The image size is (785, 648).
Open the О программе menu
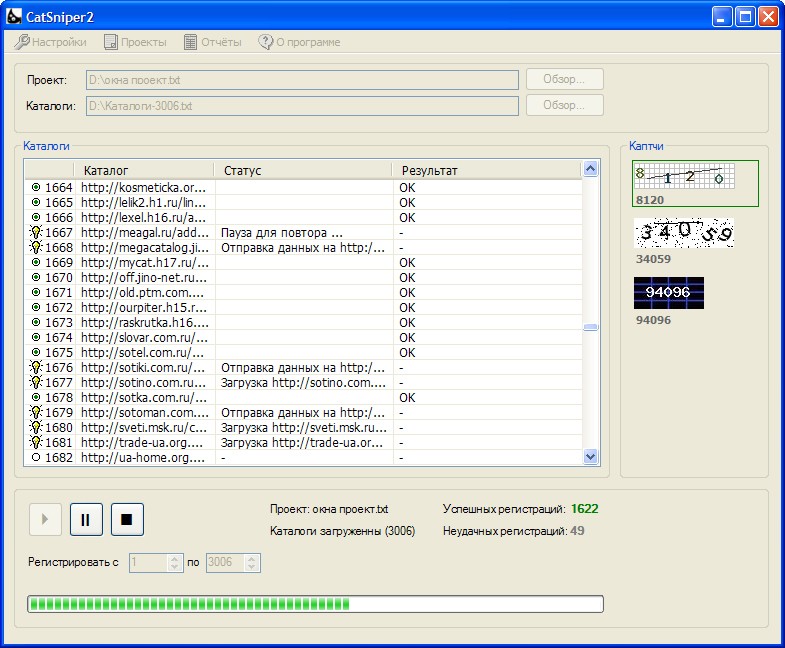299,42
